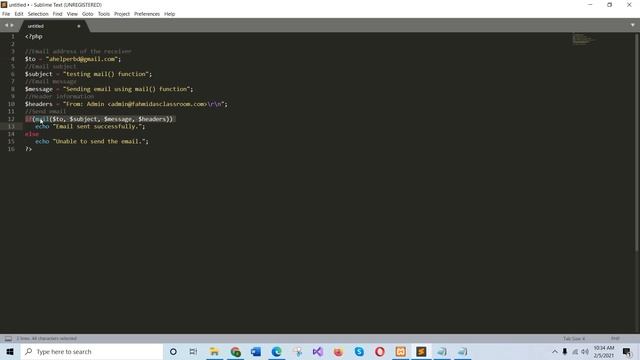Image resolution: width=640 pixels, height=360 pixels.
Task: Open Visual Studio from the taskbar
Action: click(318, 351)
